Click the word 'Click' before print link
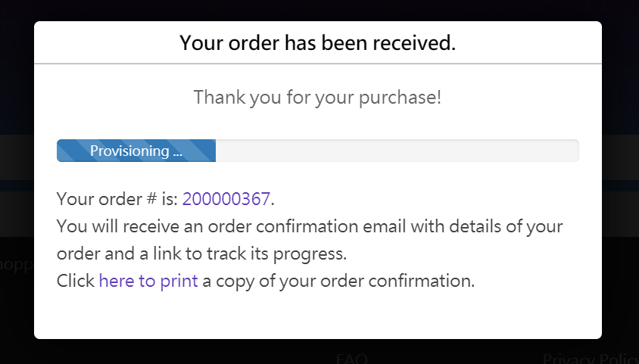Image resolution: width=639 pixels, height=364 pixels. [x=76, y=281]
